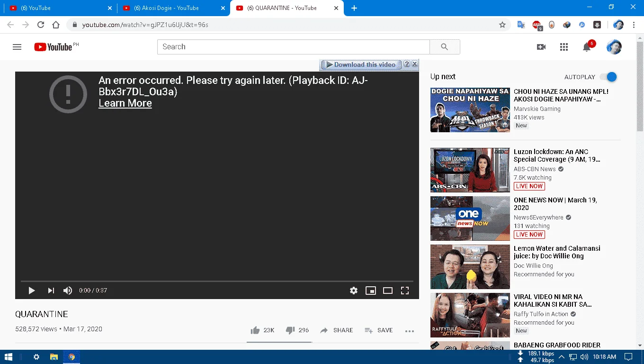Click the Doc Willie Ong channel name

[x=533, y=266]
